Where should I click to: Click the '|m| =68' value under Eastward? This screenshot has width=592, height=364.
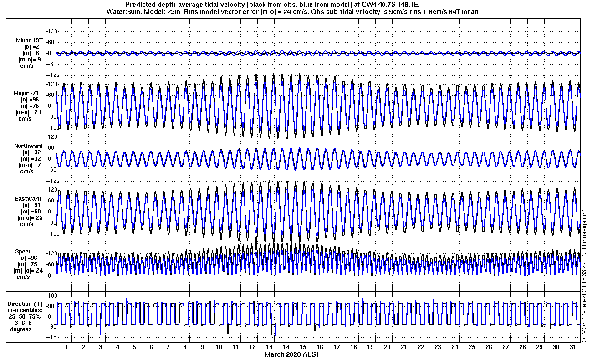pyautogui.click(x=31, y=212)
